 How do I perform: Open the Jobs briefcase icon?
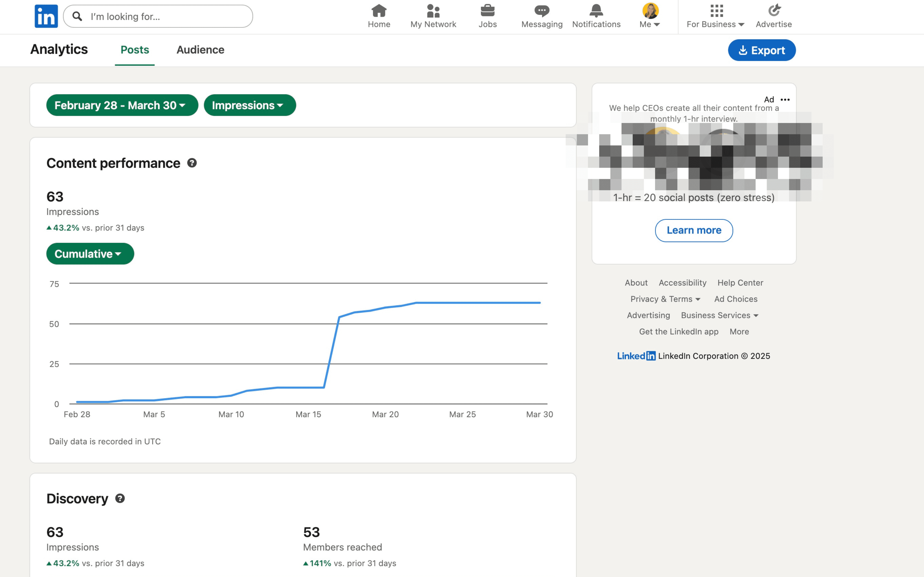(488, 11)
